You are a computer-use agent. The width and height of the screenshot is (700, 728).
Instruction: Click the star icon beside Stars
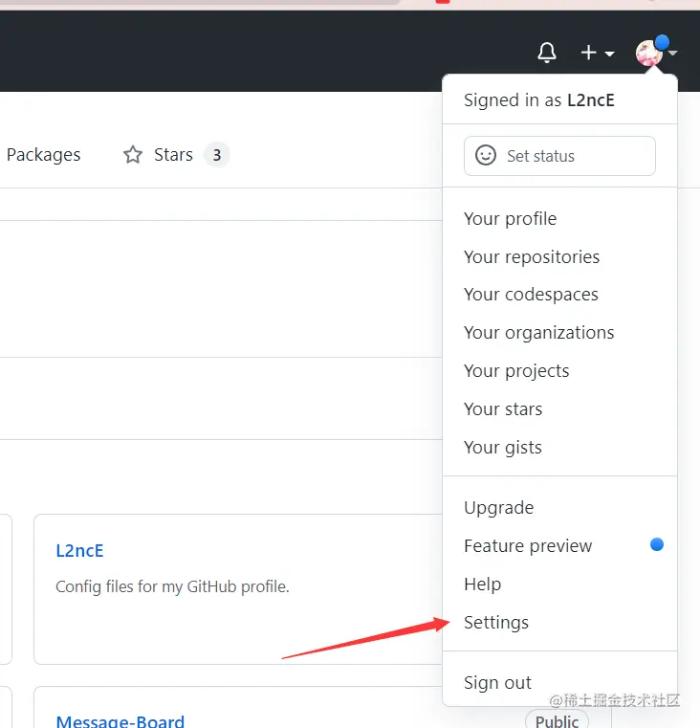point(133,155)
